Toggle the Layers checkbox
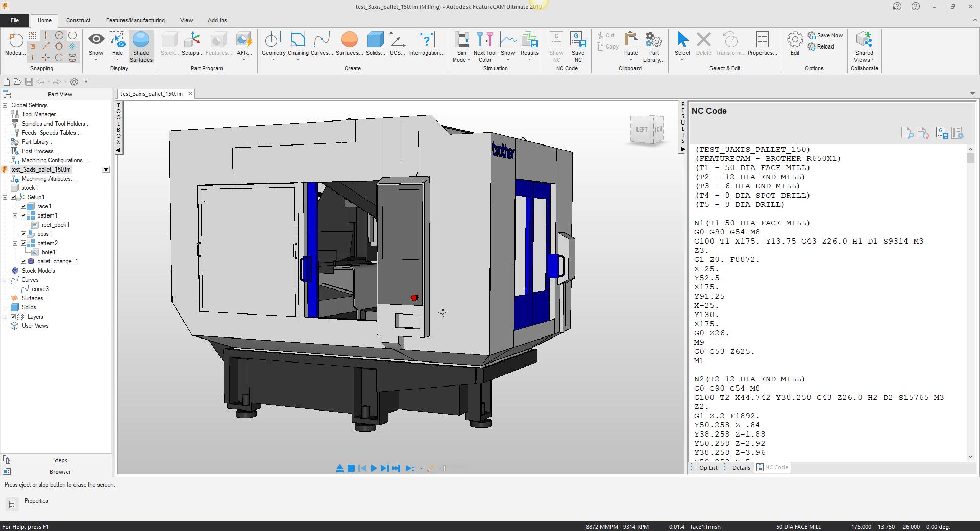This screenshot has height=531, width=980. (x=14, y=317)
